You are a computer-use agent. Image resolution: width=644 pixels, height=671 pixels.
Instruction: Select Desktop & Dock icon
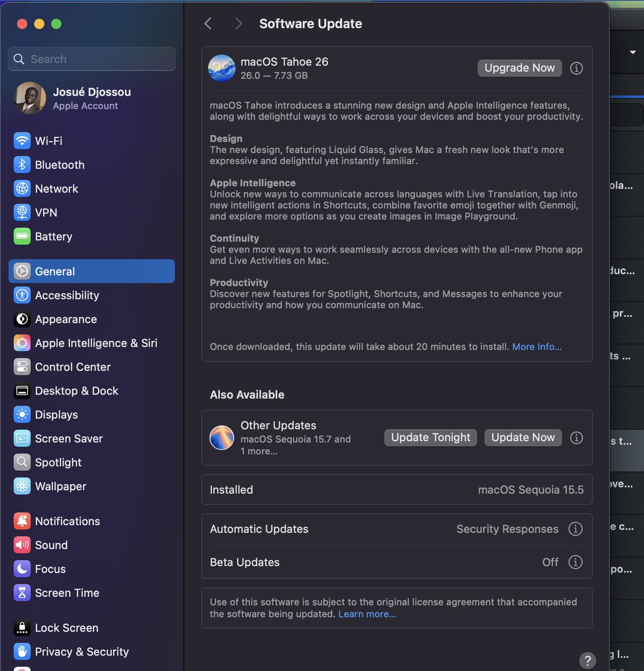point(22,390)
